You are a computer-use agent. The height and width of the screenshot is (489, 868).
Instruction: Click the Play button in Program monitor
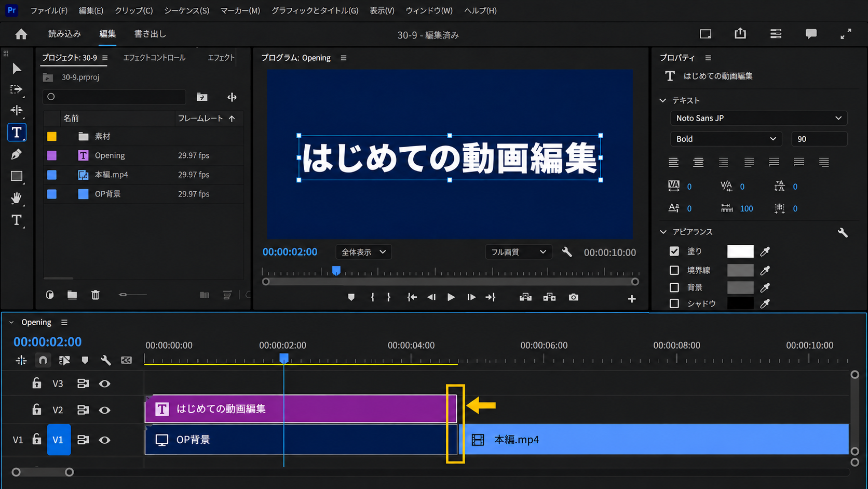[451, 297]
